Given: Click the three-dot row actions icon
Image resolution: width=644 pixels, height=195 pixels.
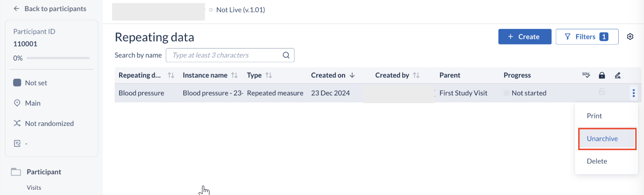Looking at the screenshot, I should (x=634, y=93).
